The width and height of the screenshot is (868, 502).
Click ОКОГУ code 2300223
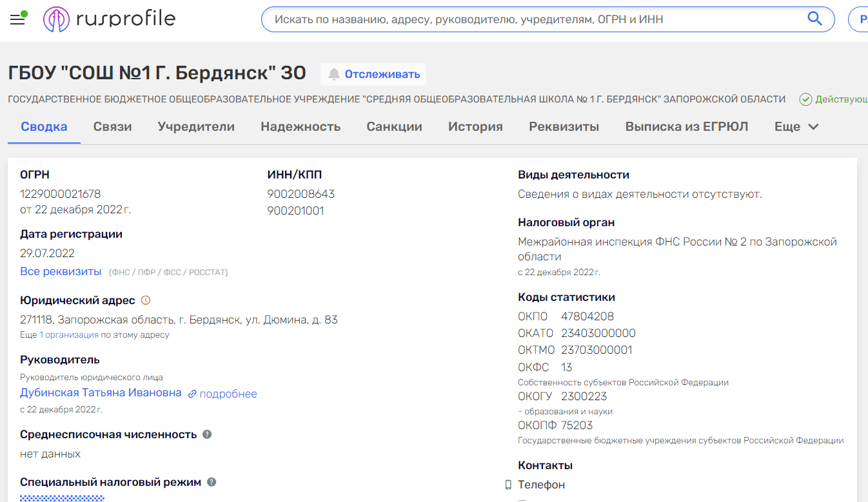pos(584,396)
